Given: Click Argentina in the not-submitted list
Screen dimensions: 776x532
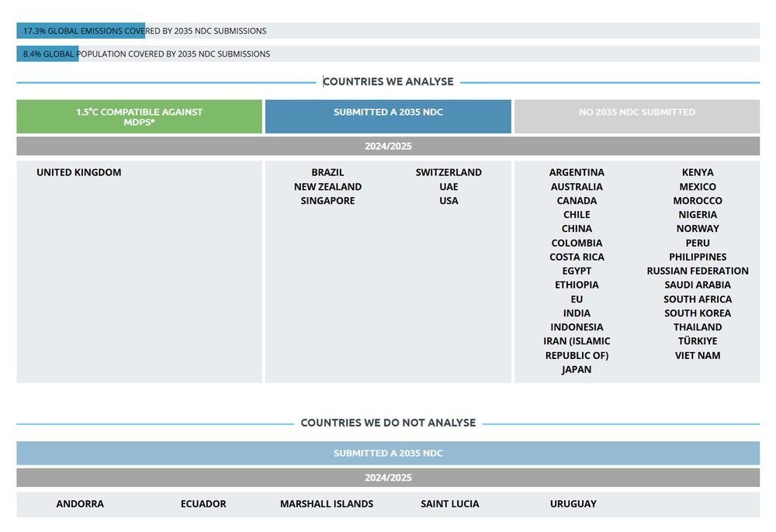Looking at the screenshot, I should (x=577, y=173).
